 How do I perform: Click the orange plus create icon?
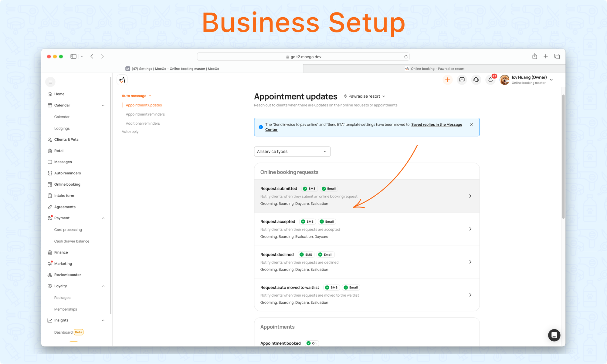(447, 80)
